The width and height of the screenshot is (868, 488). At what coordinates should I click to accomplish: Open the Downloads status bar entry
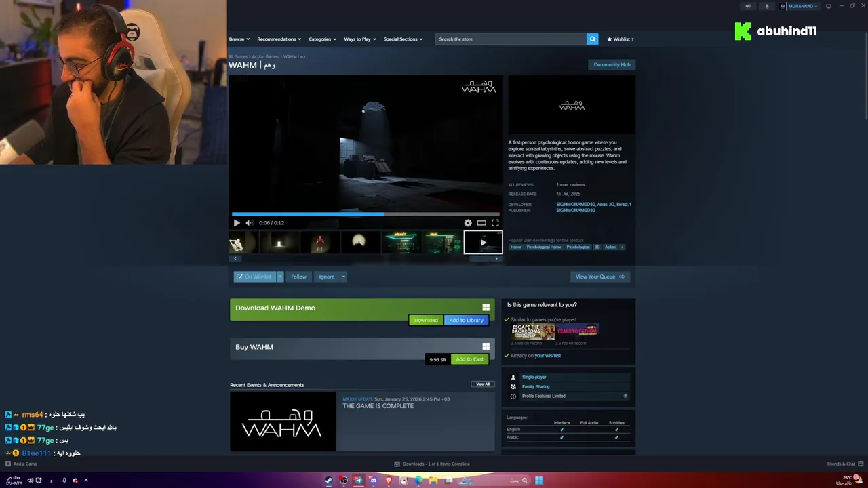click(432, 464)
